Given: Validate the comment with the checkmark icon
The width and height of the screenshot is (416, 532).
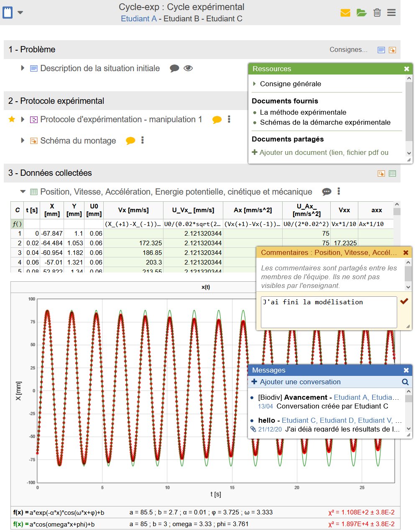Looking at the screenshot, I should pos(404,301).
